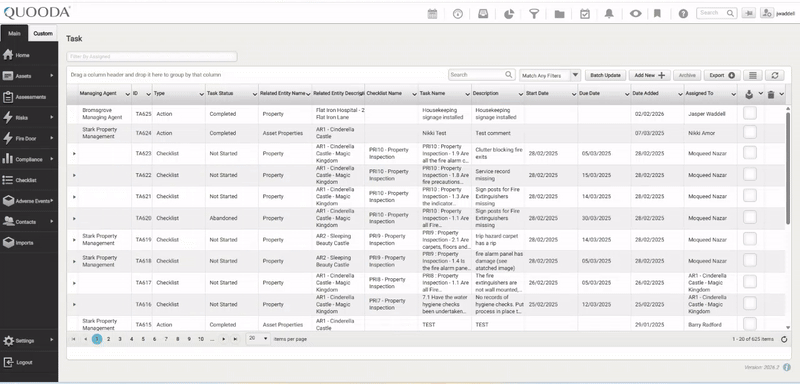
Task: Open Home in the sidebar
Action: [29, 55]
